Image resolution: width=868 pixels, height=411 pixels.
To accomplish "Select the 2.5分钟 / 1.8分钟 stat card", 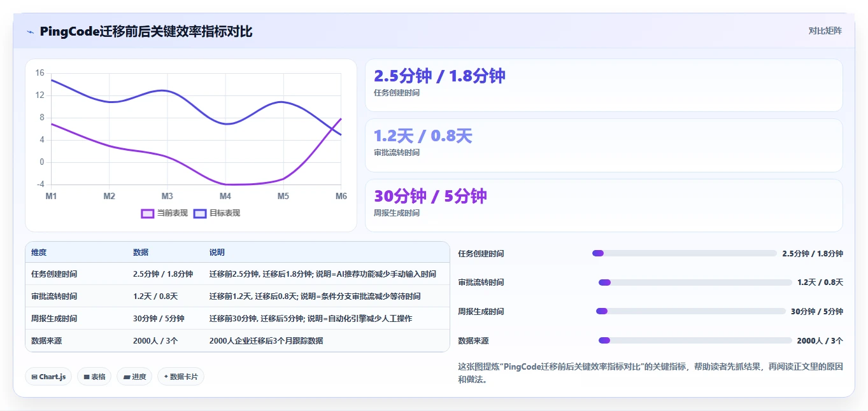I will (604, 85).
